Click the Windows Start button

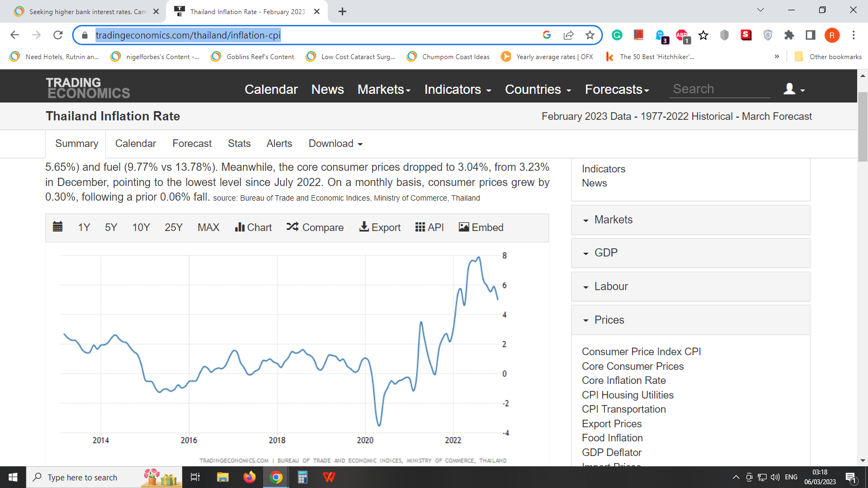(x=13, y=477)
